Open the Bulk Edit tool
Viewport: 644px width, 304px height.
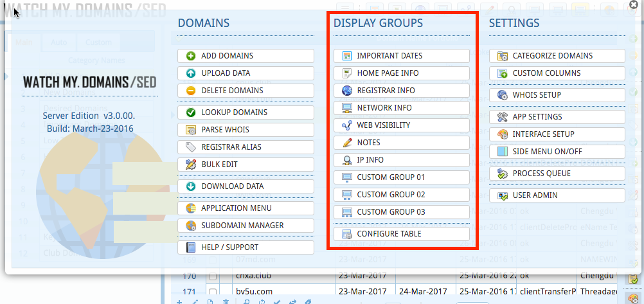[246, 165]
